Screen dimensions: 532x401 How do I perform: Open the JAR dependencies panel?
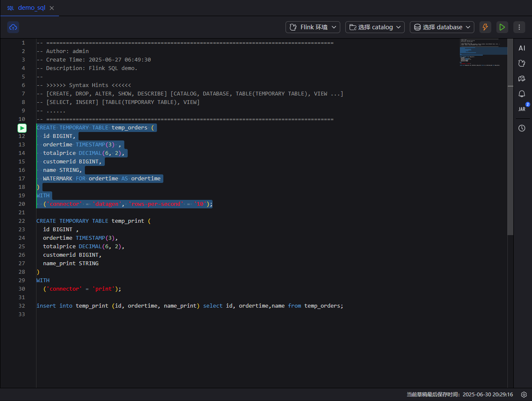522,109
